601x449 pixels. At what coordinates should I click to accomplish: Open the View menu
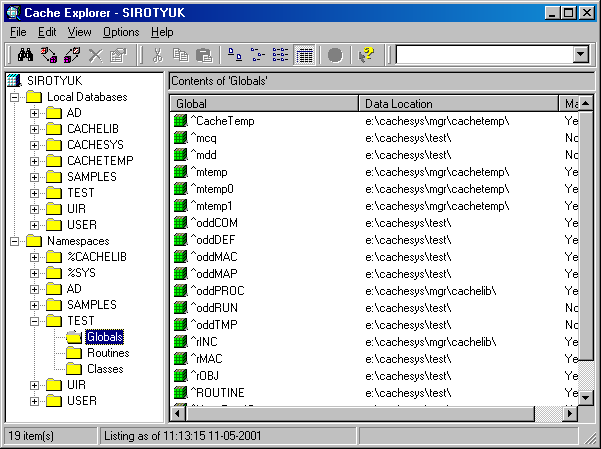(x=80, y=32)
